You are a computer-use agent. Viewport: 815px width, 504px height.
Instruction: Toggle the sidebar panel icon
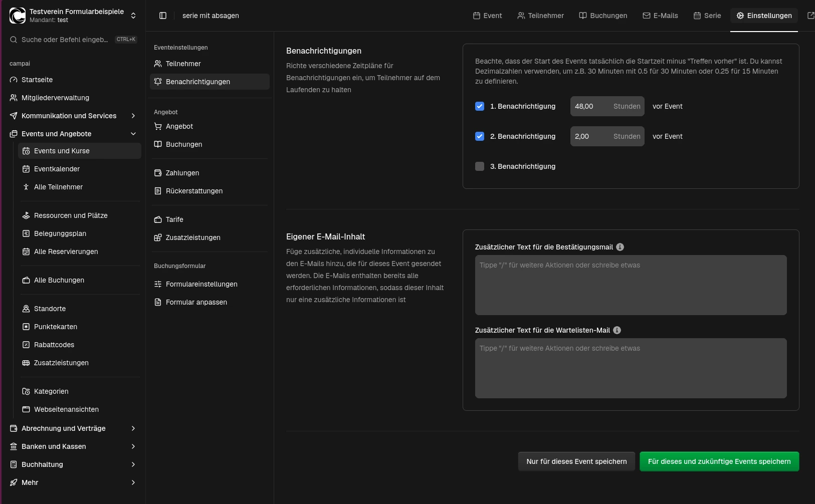pyautogui.click(x=163, y=16)
